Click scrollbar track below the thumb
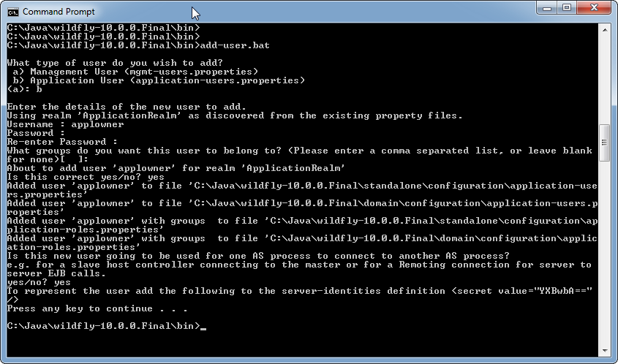The image size is (618, 364). tap(605, 253)
